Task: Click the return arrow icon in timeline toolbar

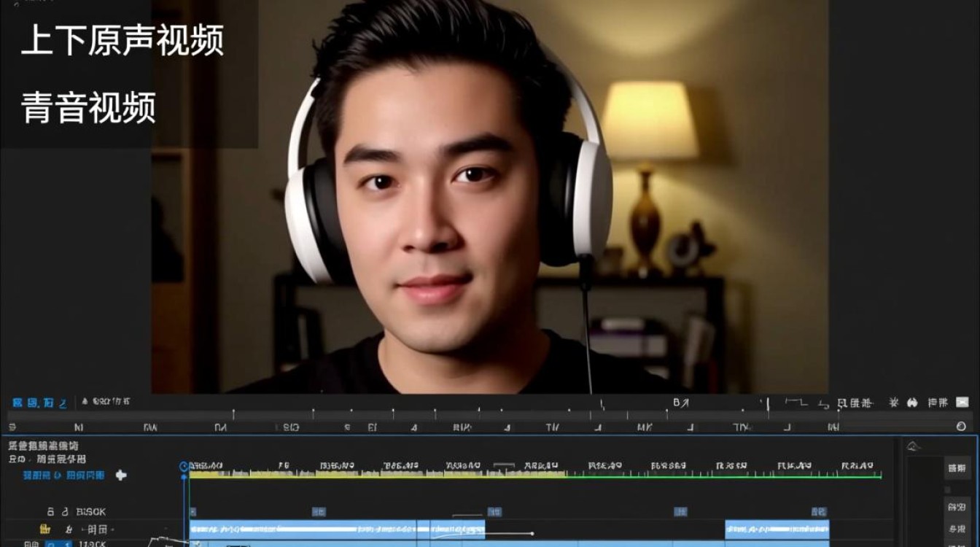Action: click(823, 403)
